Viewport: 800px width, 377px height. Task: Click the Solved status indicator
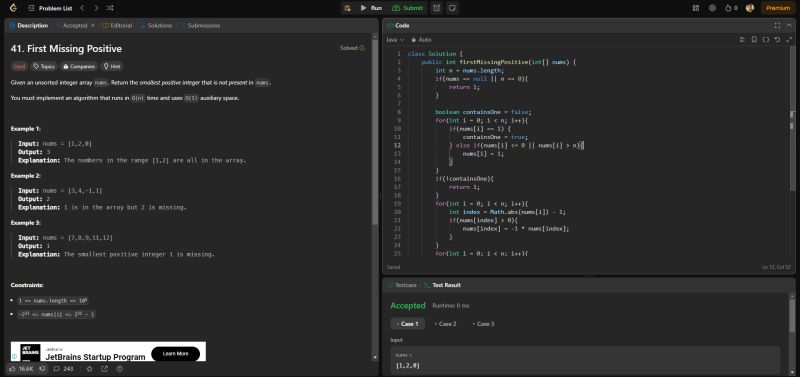353,48
